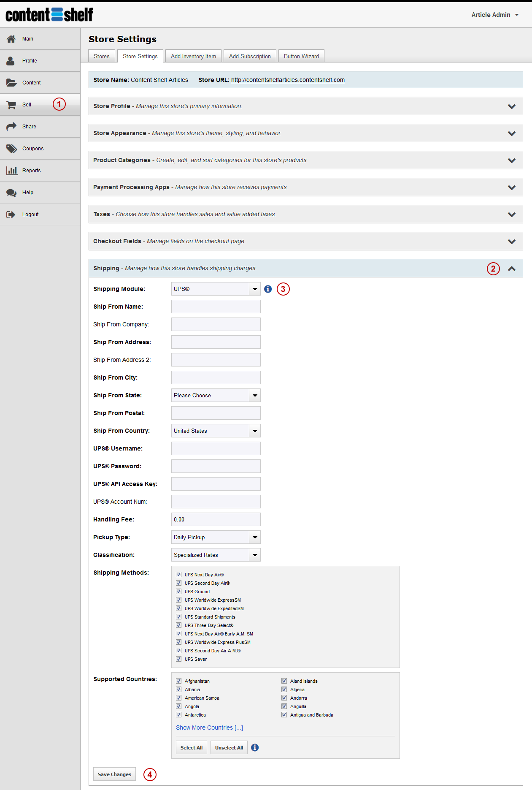Click the Unselect All countries button
Image resolution: width=532 pixels, height=790 pixels.
(229, 747)
